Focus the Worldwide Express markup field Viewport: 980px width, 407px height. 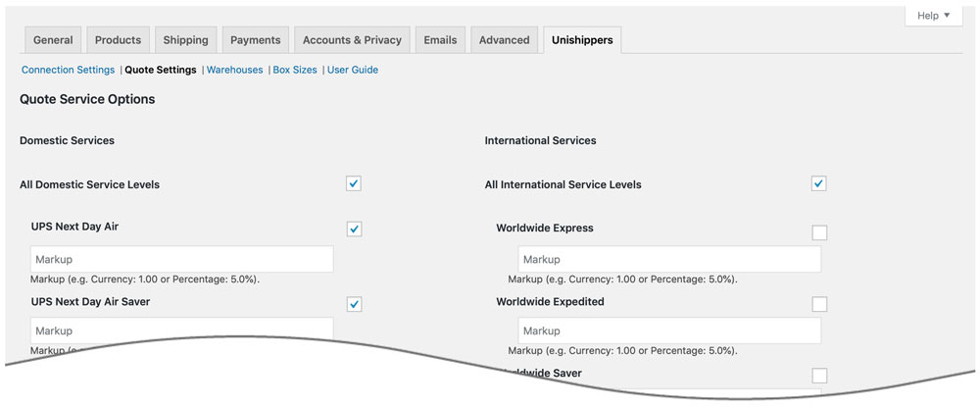669,260
